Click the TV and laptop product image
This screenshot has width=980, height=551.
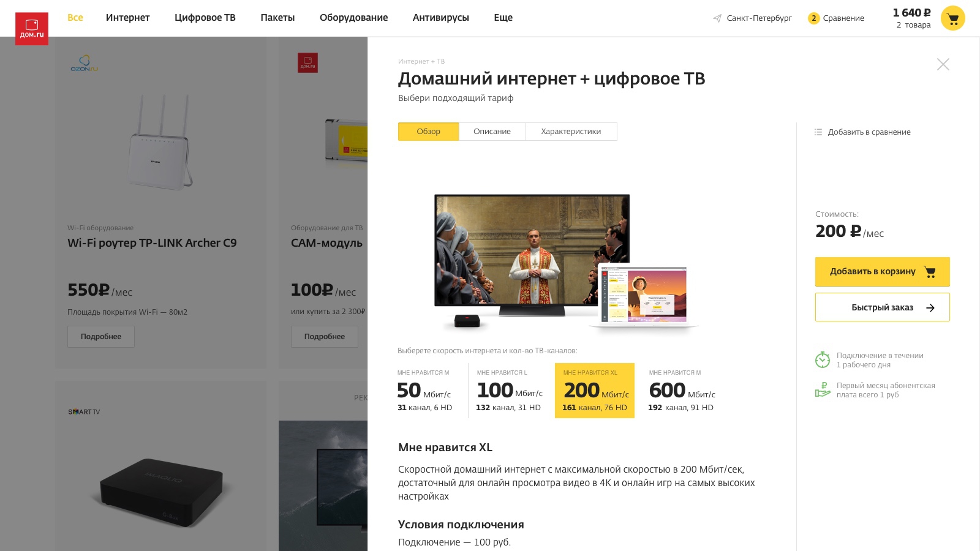click(x=567, y=262)
